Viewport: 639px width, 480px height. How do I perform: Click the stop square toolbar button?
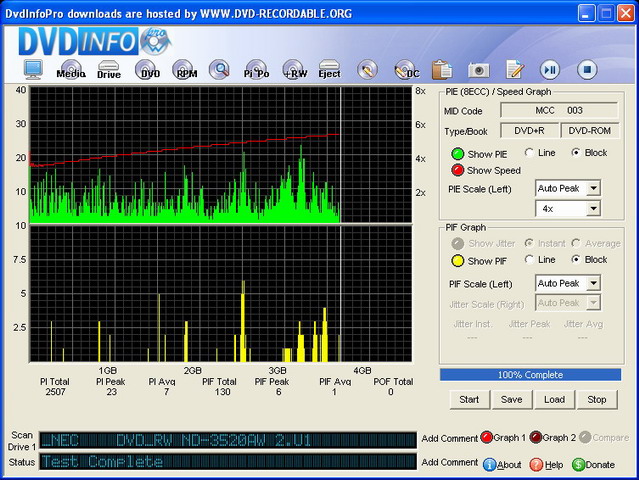587,70
